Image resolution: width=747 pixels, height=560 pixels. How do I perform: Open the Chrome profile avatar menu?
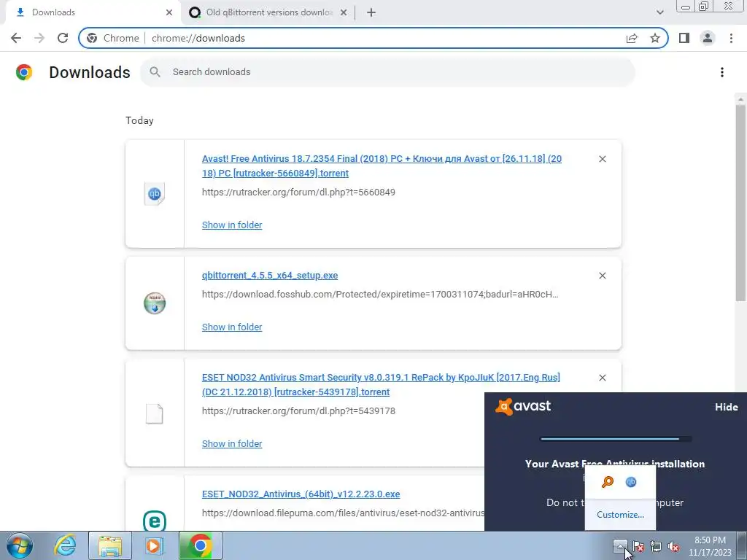(x=708, y=38)
